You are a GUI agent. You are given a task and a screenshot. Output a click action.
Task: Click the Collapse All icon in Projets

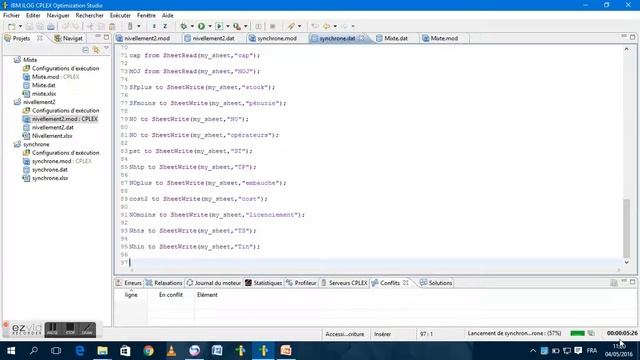(x=85, y=50)
